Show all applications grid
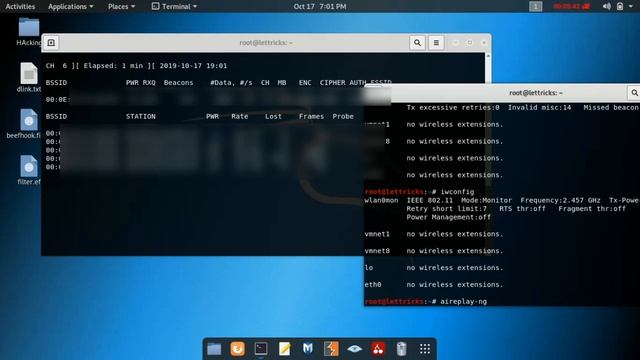This screenshot has width=640, height=360. (x=425, y=349)
